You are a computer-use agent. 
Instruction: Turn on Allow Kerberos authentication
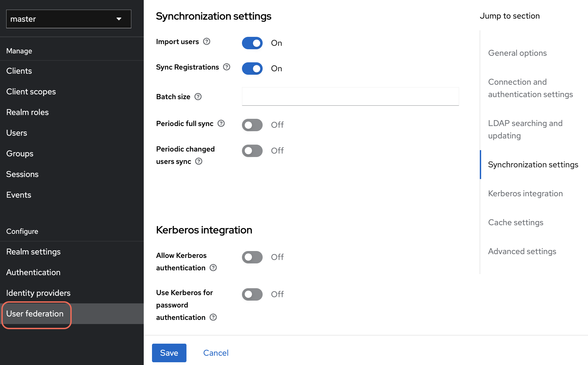(252, 257)
